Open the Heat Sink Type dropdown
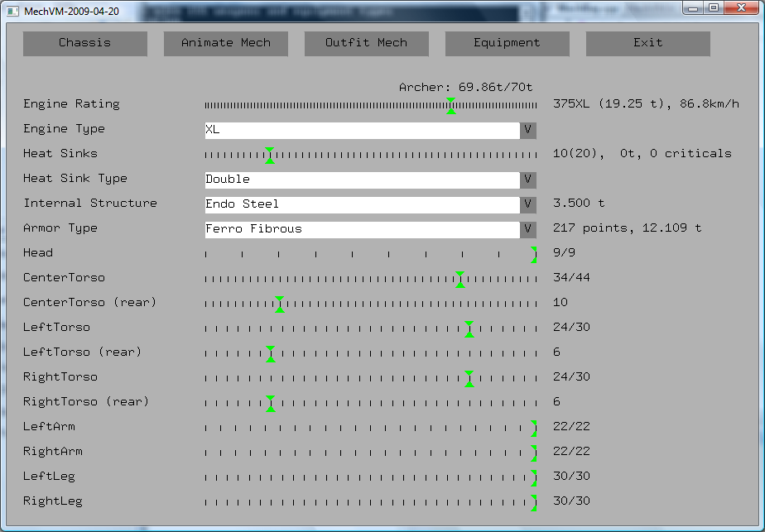The height and width of the screenshot is (532, 765). click(528, 180)
